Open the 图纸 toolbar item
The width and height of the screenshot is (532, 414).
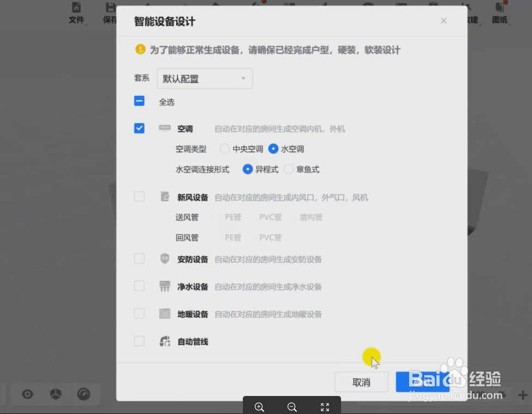tap(500, 13)
